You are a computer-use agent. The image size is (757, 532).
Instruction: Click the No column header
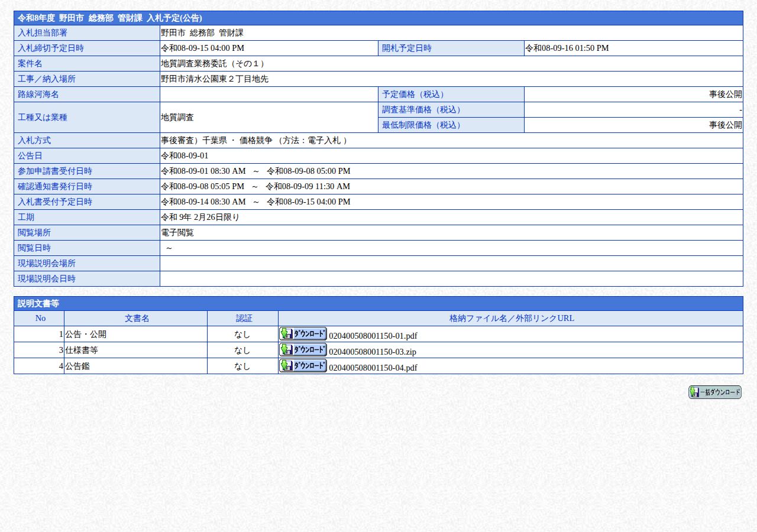point(39,319)
